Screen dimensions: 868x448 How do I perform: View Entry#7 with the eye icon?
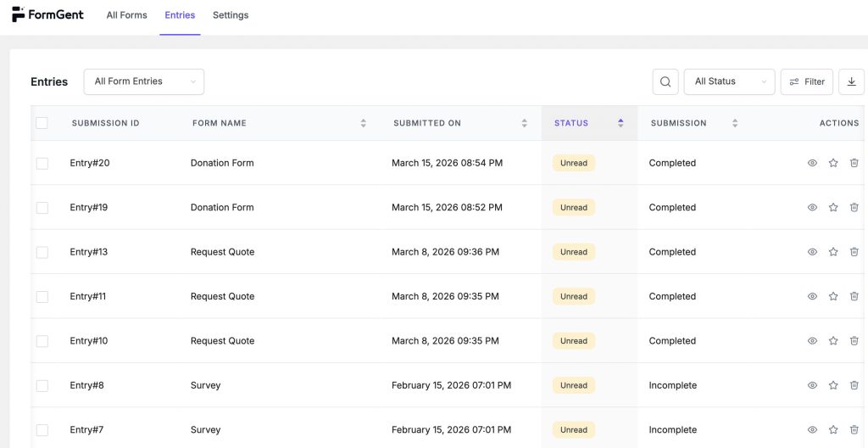tap(812, 429)
